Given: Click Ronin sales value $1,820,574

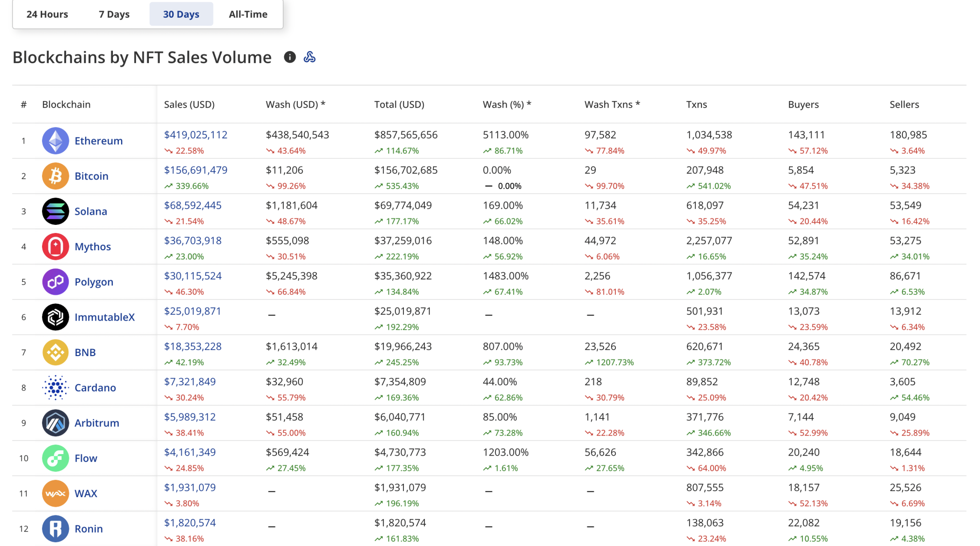Looking at the screenshot, I should tap(190, 523).
